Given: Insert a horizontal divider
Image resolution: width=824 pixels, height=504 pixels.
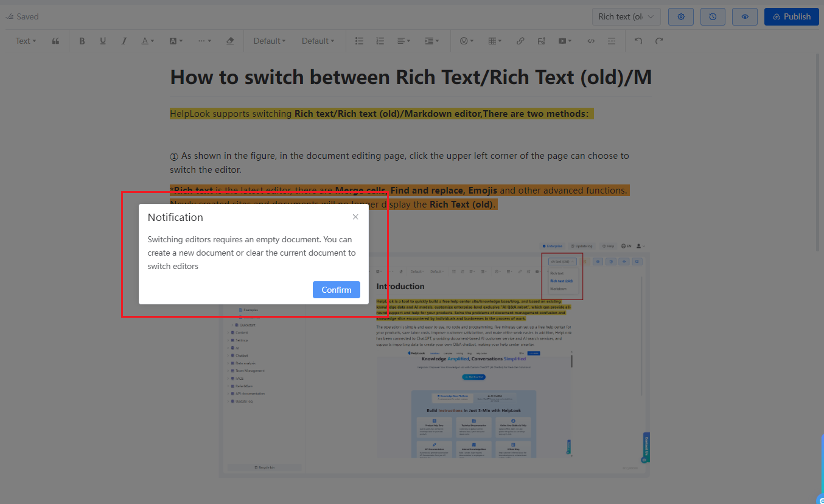Looking at the screenshot, I should pyautogui.click(x=612, y=41).
